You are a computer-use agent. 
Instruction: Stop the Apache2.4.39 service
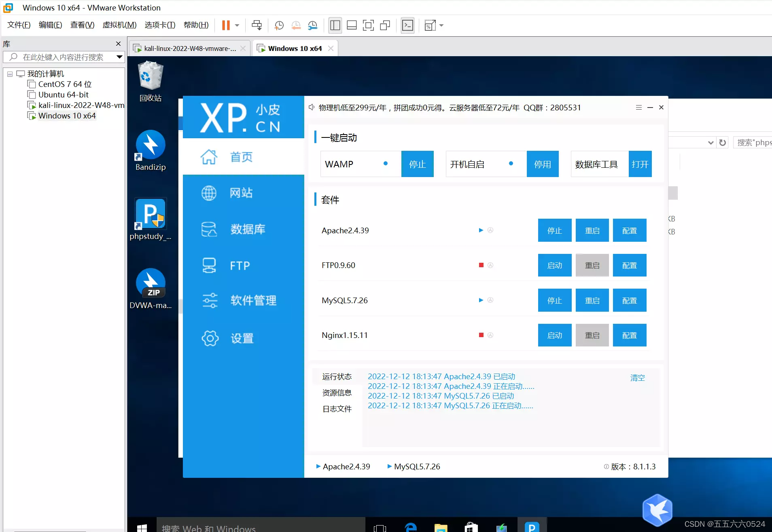pos(555,230)
